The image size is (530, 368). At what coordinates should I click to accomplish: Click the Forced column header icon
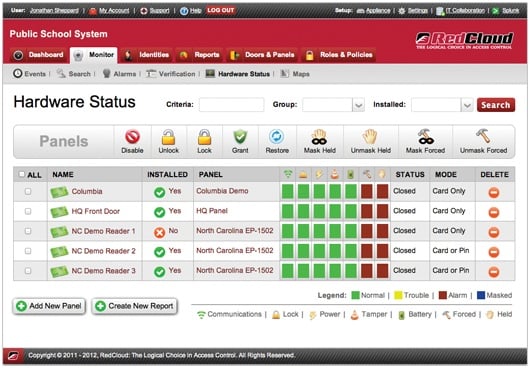tap(367, 174)
